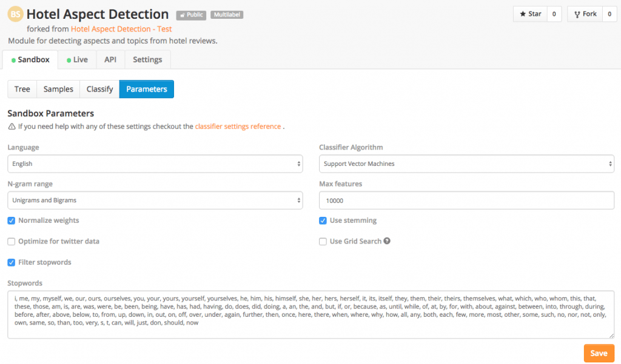
Task: Click the Multilabel badge
Action: [227, 15]
